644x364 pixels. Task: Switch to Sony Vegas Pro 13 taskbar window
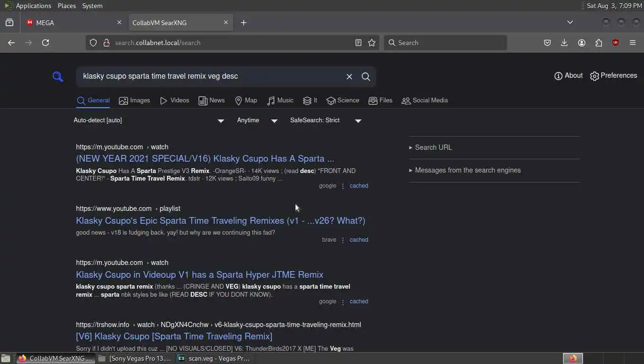tap(135, 358)
